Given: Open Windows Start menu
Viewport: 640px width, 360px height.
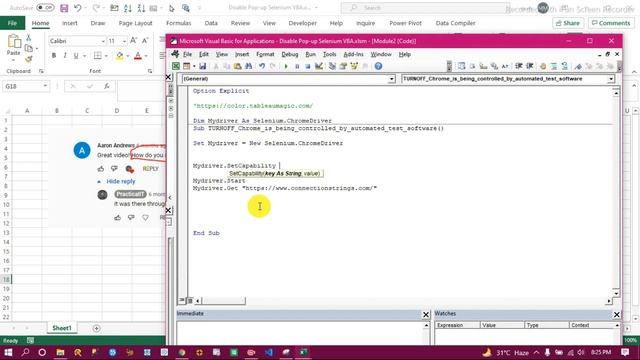Looking at the screenshot, I should (8, 352).
